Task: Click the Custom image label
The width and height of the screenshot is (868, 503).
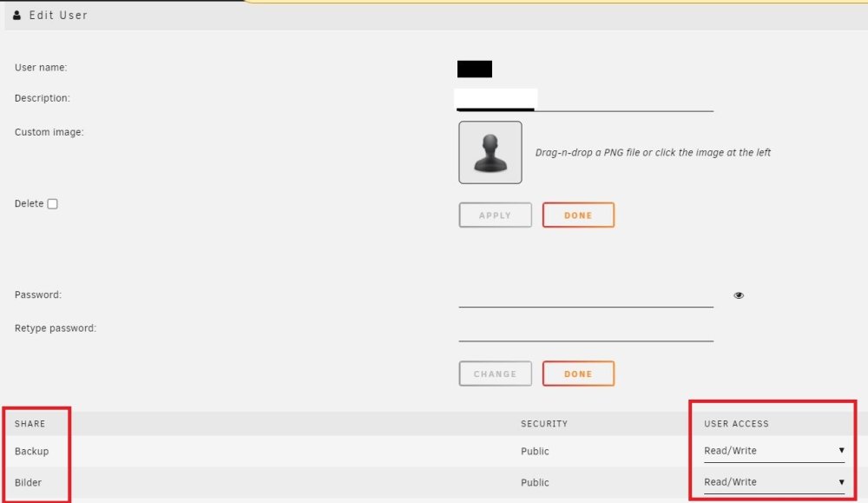Action: point(49,132)
